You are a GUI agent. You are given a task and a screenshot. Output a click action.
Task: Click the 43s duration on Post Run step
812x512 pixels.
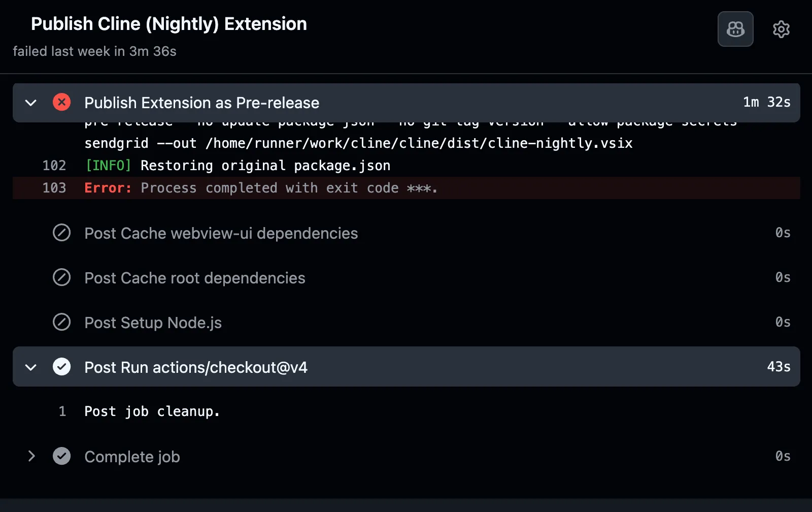[777, 367]
